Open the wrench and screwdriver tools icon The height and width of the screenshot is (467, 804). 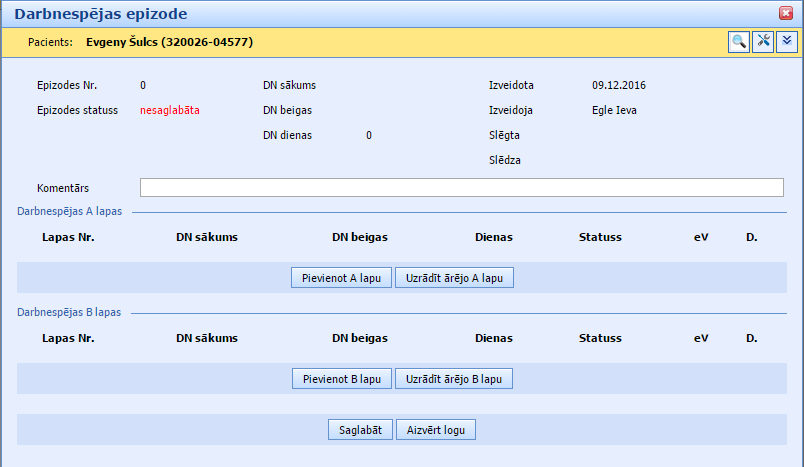pos(762,41)
